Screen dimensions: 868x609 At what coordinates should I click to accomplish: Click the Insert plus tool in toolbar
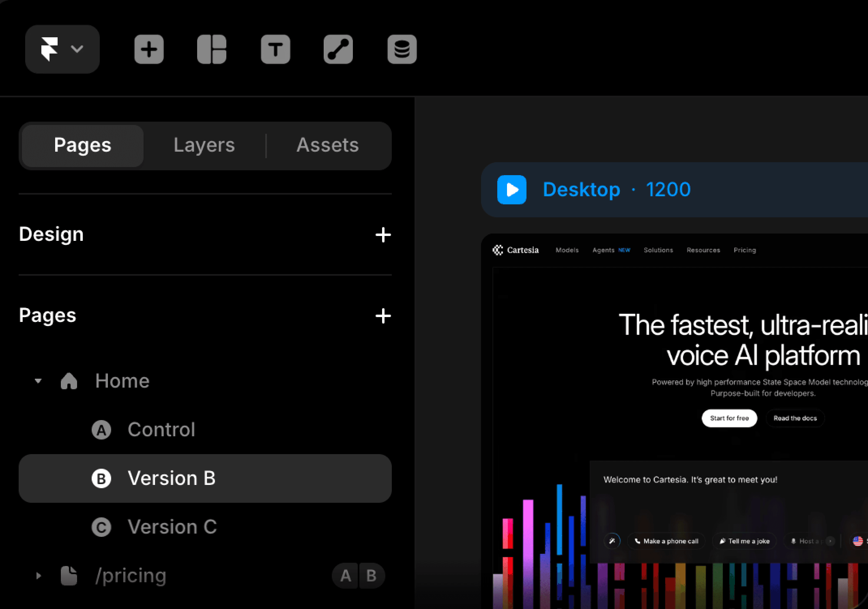tap(149, 49)
